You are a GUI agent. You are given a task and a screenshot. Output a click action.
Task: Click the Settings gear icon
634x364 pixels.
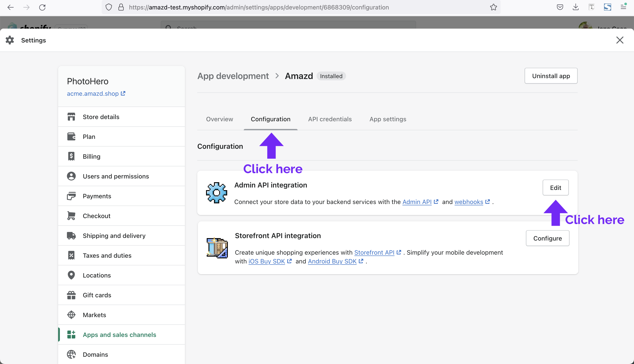(x=10, y=40)
